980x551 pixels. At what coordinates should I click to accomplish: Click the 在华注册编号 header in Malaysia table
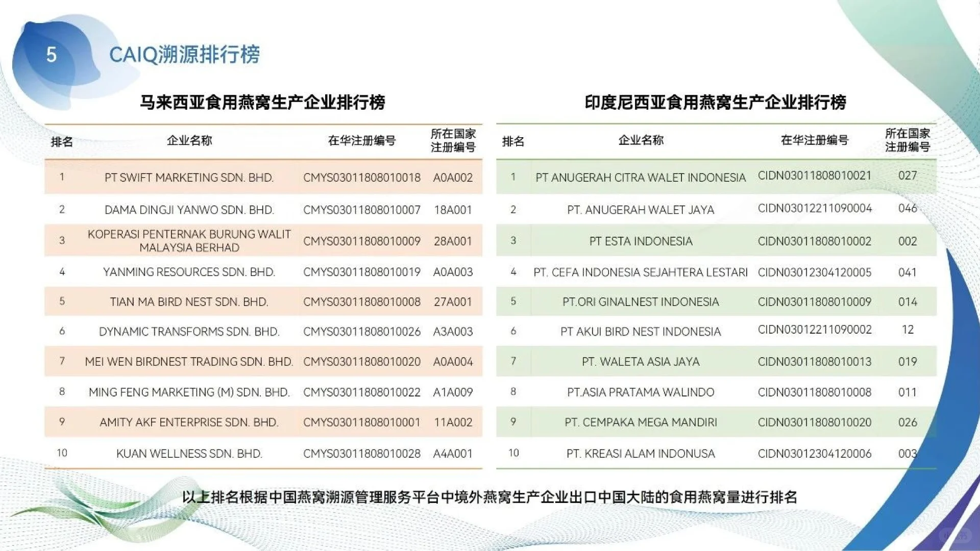(x=361, y=140)
